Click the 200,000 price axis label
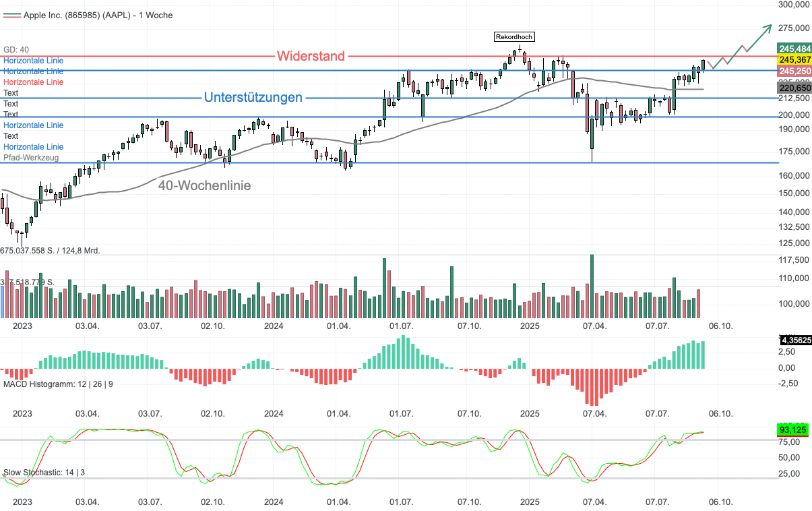 point(794,115)
